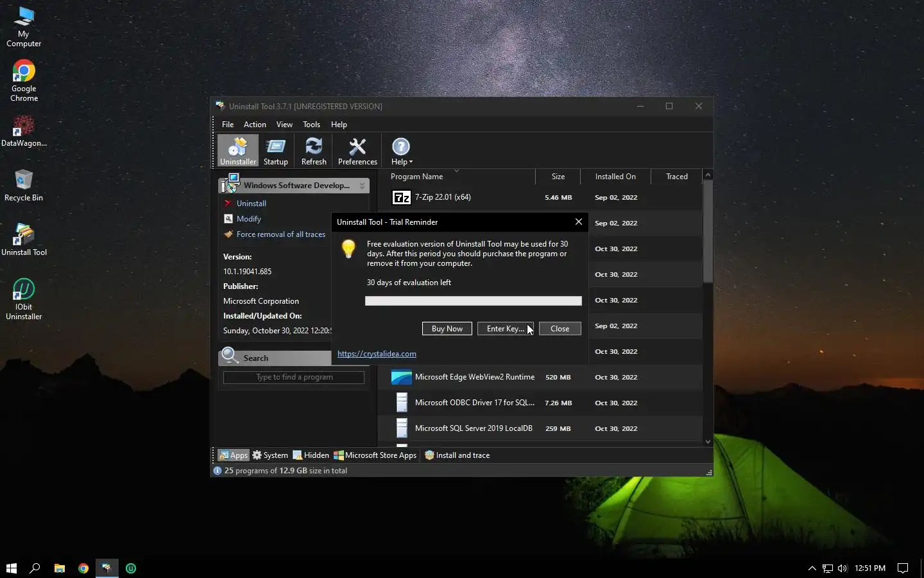Open the crystalidea.com link
Image resolution: width=924 pixels, height=578 pixels.
(x=377, y=354)
